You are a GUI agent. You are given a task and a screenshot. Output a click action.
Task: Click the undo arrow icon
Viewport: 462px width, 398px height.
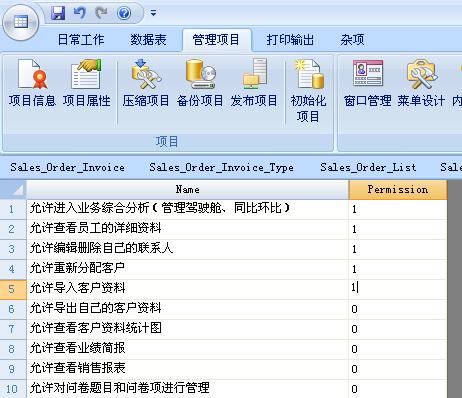pos(80,13)
